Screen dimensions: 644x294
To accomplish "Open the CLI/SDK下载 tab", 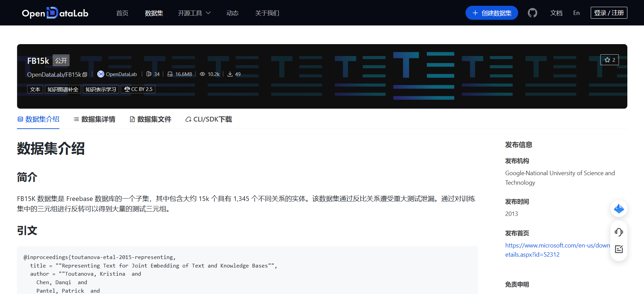I will pyautogui.click(x=209, y=119).
